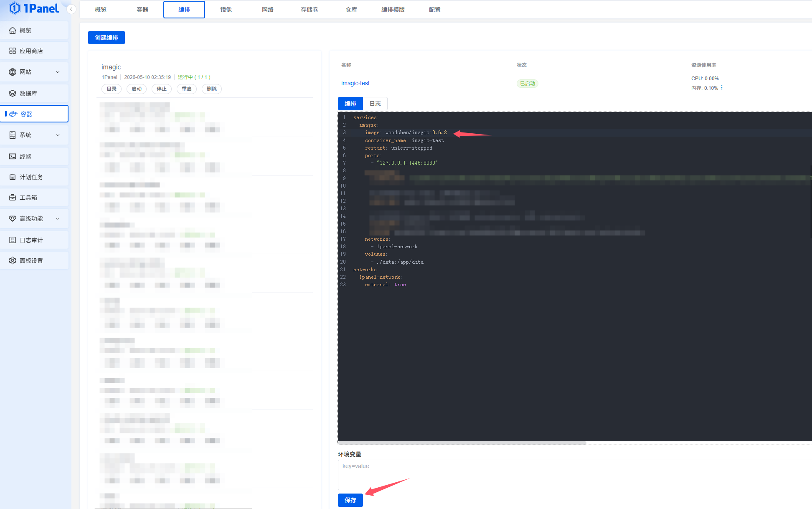The height and width of the screenshot is (509, 812).
Task: Switch to the 概览 top tab
Action: point(101,10)
